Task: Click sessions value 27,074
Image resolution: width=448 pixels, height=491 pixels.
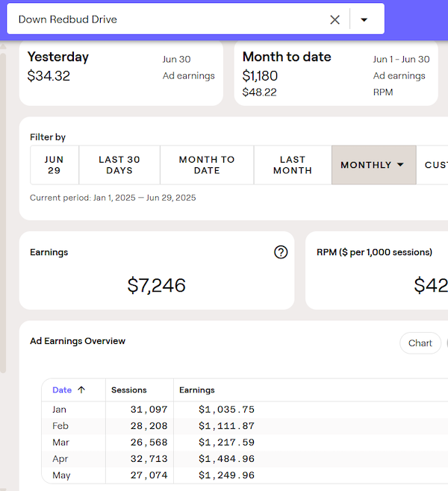Action: 149,475
